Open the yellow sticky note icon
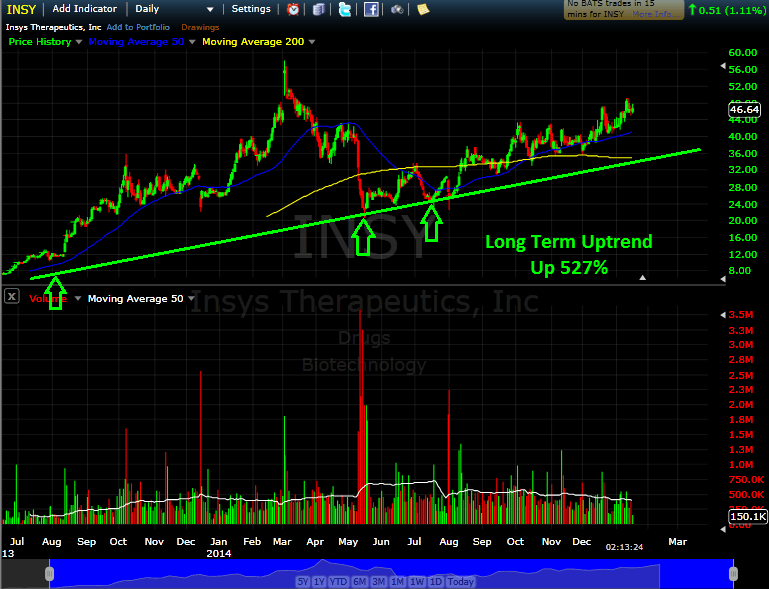769x589 pixels. click(x=423, y=9)
